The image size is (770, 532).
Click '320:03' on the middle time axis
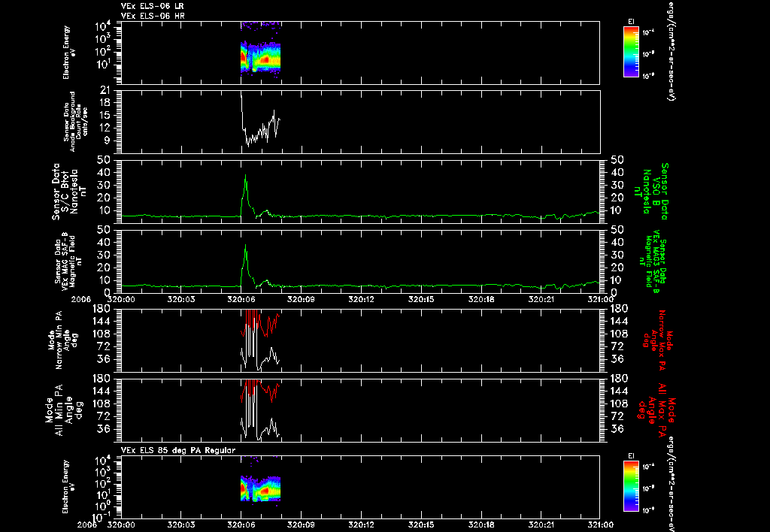(181, 298)
